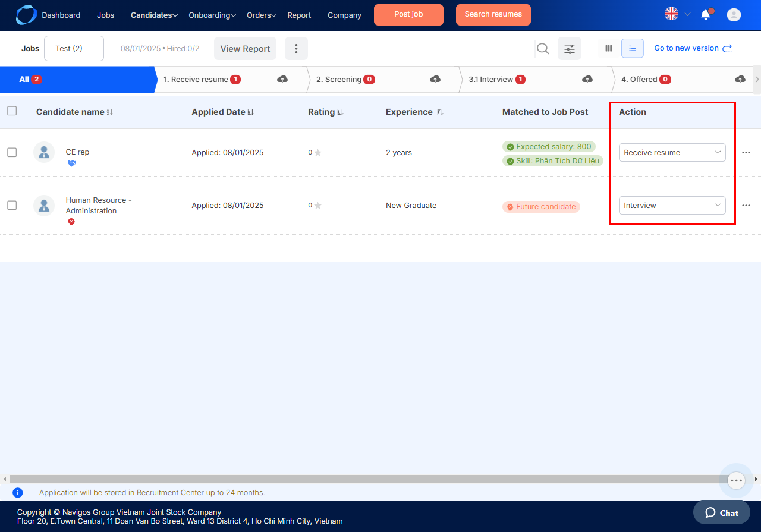The image size is (761, 532).
Task: Click the UK flag language icon
Action: click(x=671, y=14)
